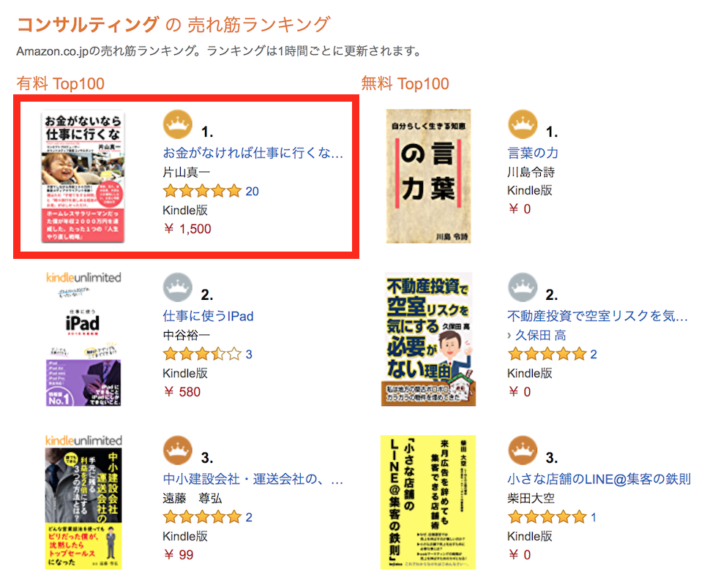Switch to 無料 Top100 list heading
Viewport: 707px width, 588px height.
pyautogui.click(x=405, y=84)
